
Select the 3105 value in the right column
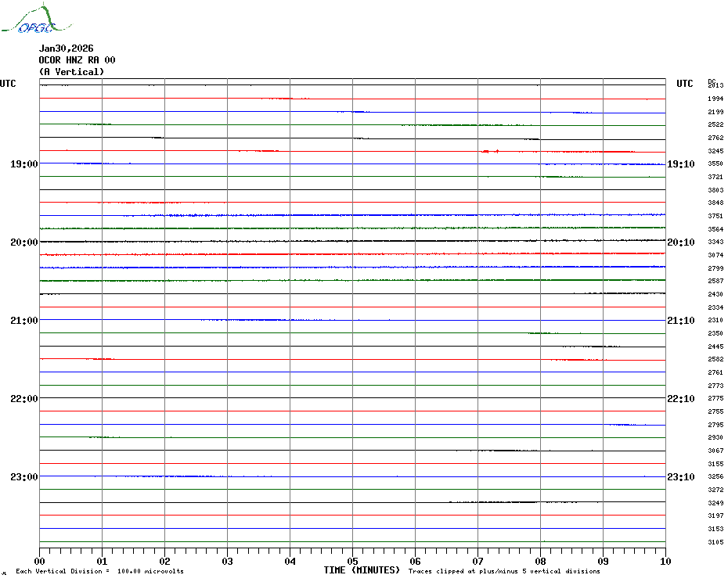[715, 542]
